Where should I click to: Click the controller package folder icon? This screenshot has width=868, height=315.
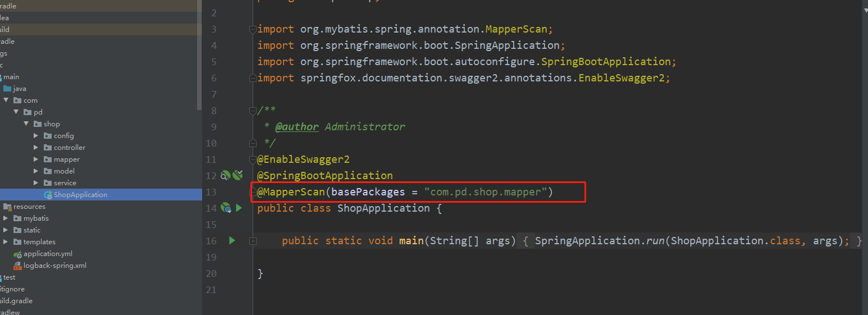(48, 148)
